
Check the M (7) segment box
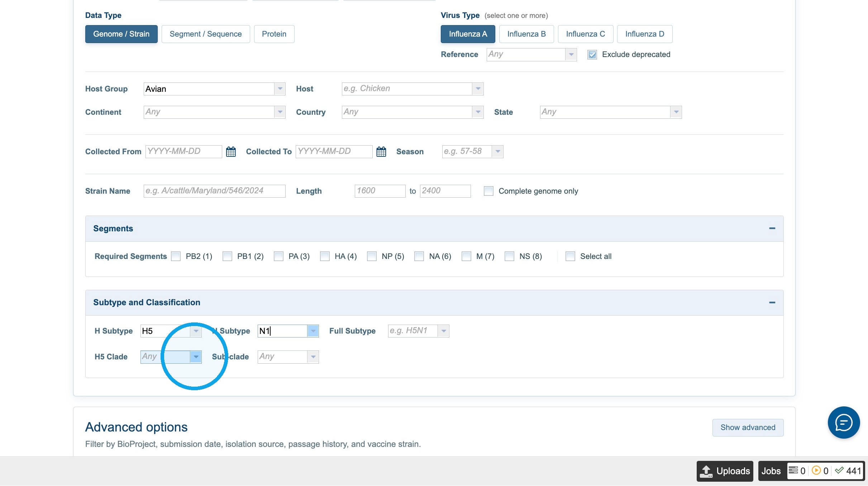tap(466, 256)
